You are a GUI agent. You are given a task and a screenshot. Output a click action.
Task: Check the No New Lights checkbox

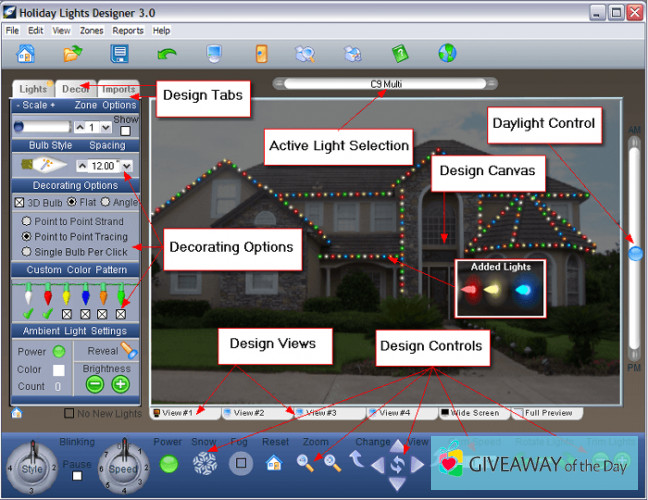click(x=69, y=413)
